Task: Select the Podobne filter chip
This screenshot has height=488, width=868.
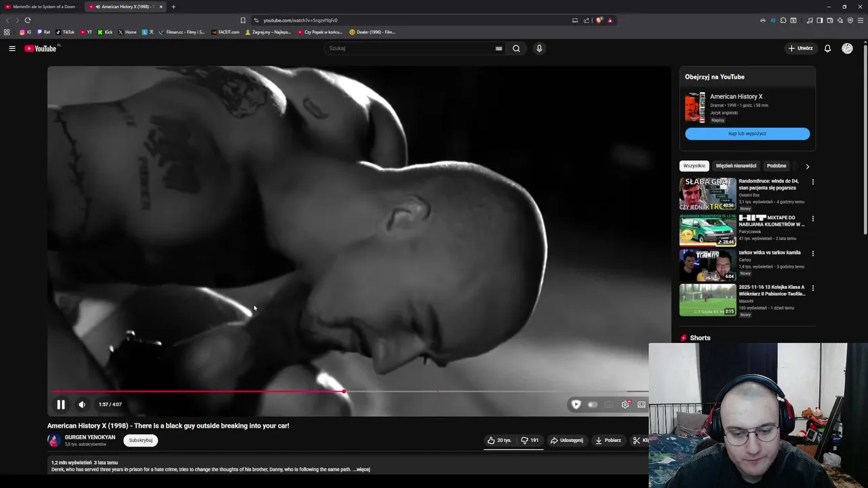Action: (x=776, y=166)
